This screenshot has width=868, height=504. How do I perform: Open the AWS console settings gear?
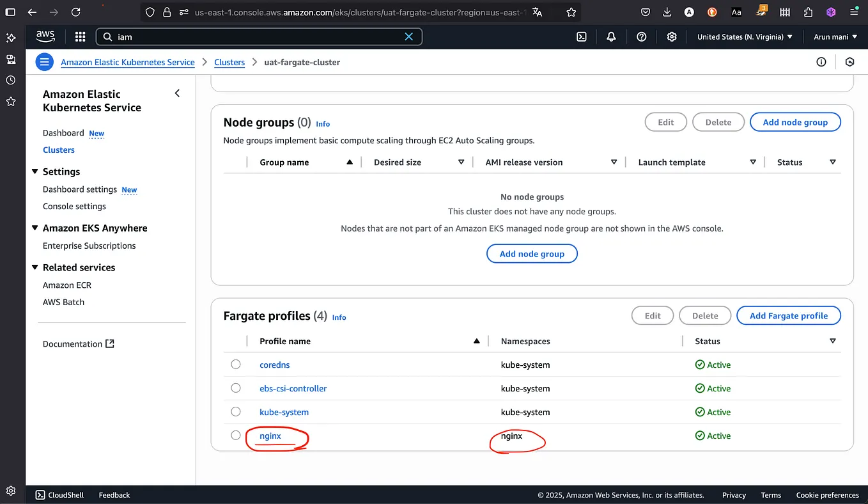point(671,36)
